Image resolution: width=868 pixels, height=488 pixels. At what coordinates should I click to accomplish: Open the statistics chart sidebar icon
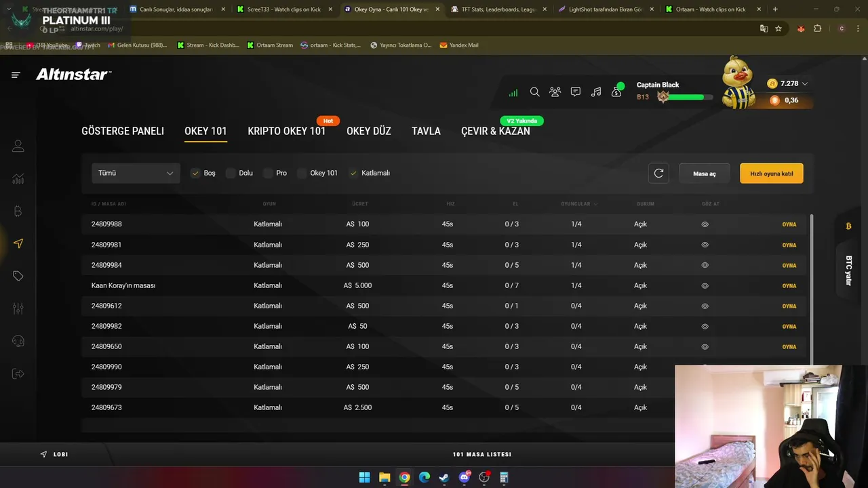18,179
